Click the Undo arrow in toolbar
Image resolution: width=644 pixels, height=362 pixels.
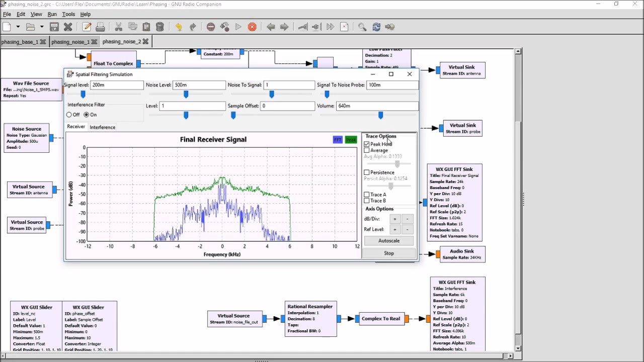[x=179, y=27]
